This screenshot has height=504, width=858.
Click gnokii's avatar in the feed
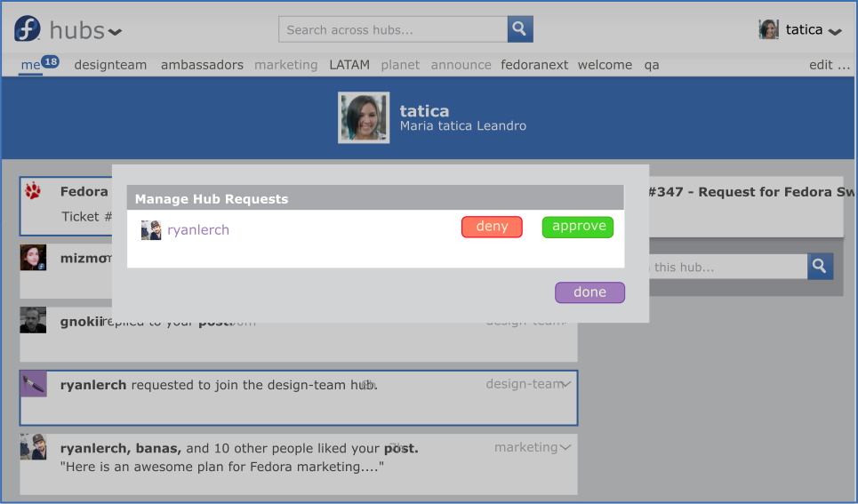(33, 320)
